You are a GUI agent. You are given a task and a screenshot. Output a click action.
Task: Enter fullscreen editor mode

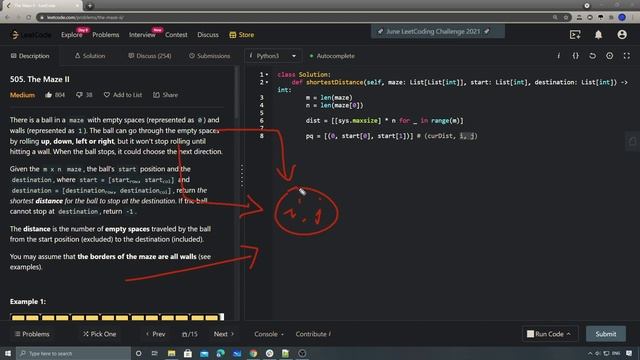pos(627,56)
